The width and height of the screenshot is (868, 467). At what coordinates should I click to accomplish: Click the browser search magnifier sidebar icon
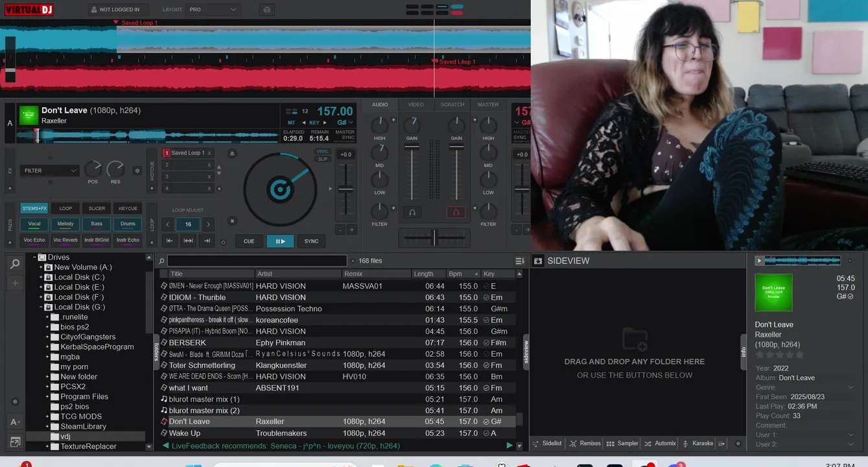(15, 263)
